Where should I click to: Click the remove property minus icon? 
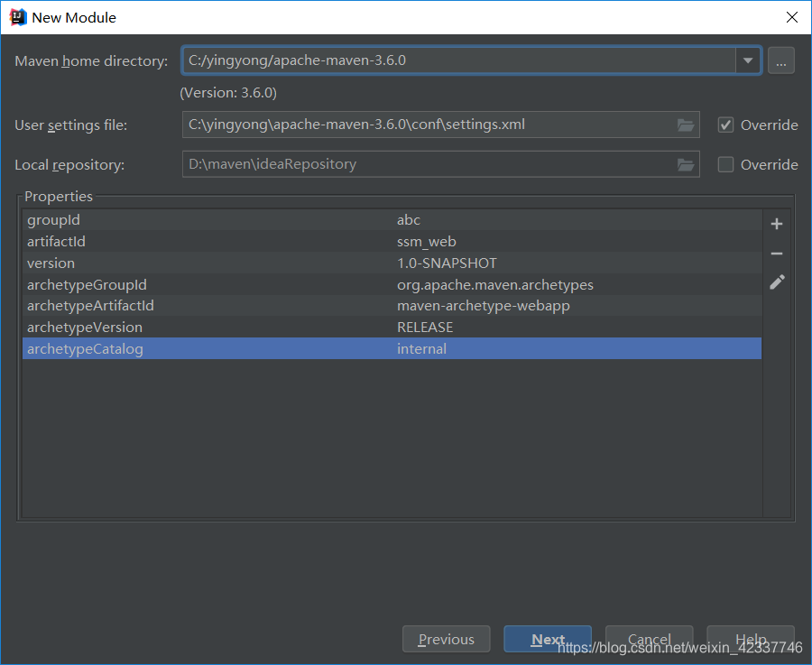point(776,254)
